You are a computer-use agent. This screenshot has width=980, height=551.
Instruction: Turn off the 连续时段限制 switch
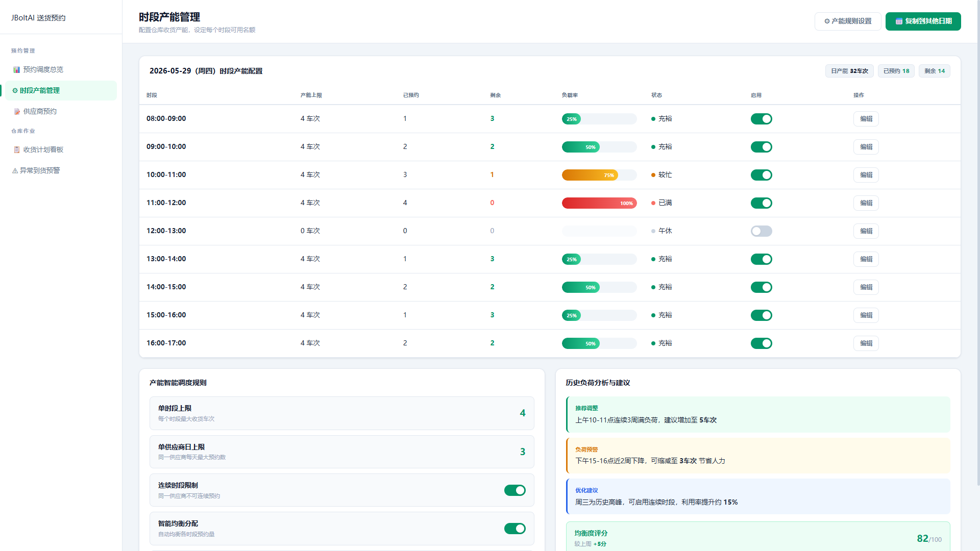click(x=514, y=490)
